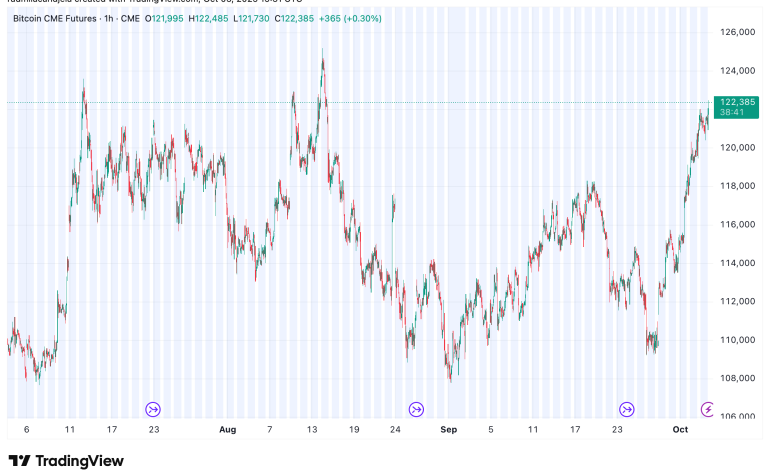This screenshot has width=770, height=470.
Task: Click the 1h interval in the chart legend
Action: click(x=109, y=18)
